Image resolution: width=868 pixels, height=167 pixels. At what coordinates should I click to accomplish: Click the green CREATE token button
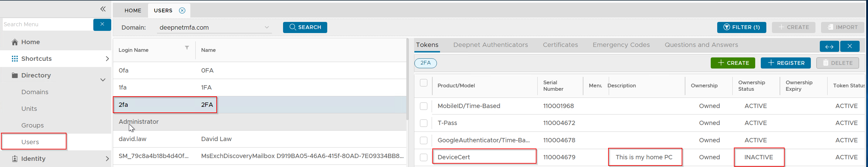tap(733, 63)
